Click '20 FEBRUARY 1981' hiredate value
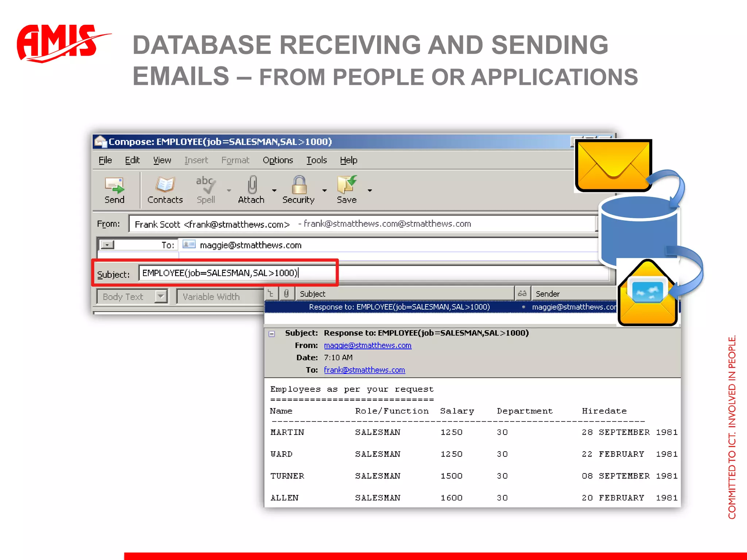 click(630, 498)
